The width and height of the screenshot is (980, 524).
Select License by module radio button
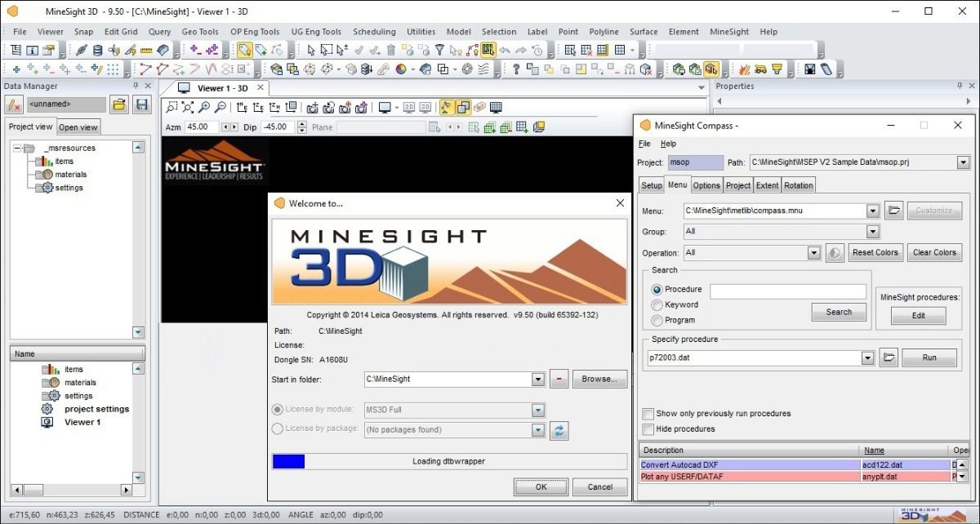pyautogui.click(x=277, y=410)
